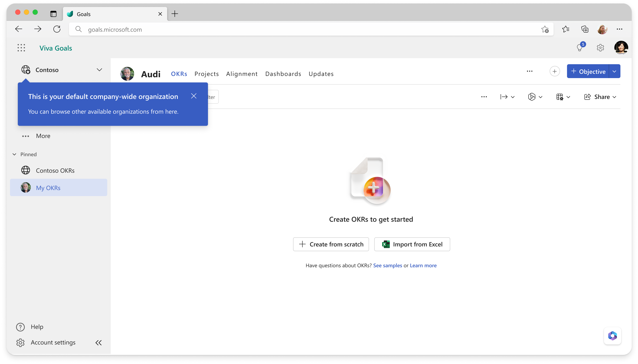Click the Help option in sidebar
Screen dimensions: 638x364
tap(37, 326)
